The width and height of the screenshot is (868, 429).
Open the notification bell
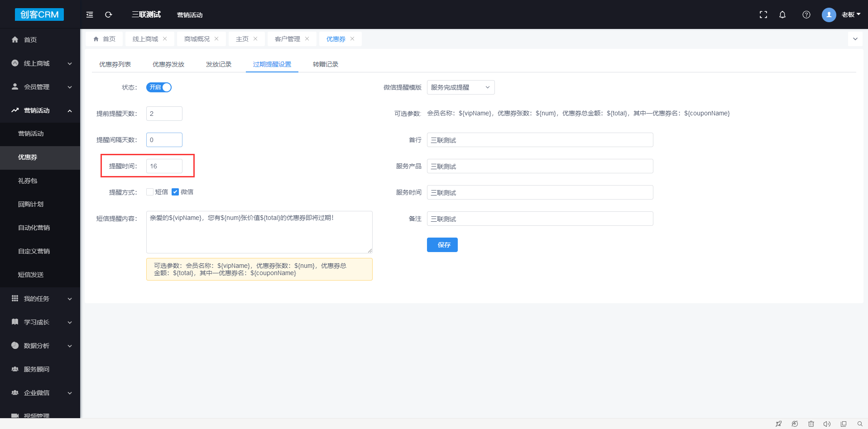(782, 14)
